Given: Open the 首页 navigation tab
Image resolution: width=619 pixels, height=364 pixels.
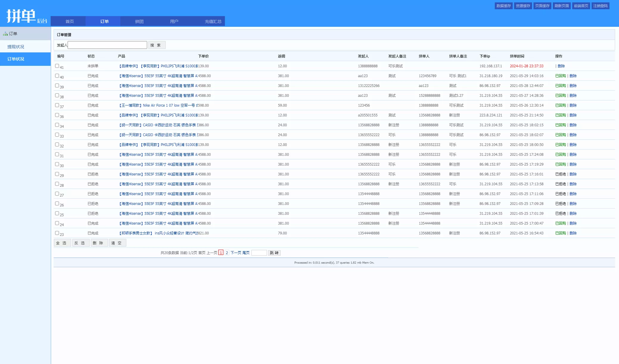Looking at the screenshot, I should coord(70,21).
